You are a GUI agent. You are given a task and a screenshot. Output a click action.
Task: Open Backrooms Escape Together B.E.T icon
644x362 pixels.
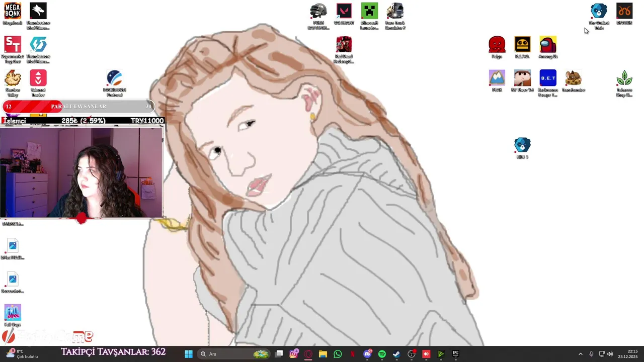tap(548, 83)
